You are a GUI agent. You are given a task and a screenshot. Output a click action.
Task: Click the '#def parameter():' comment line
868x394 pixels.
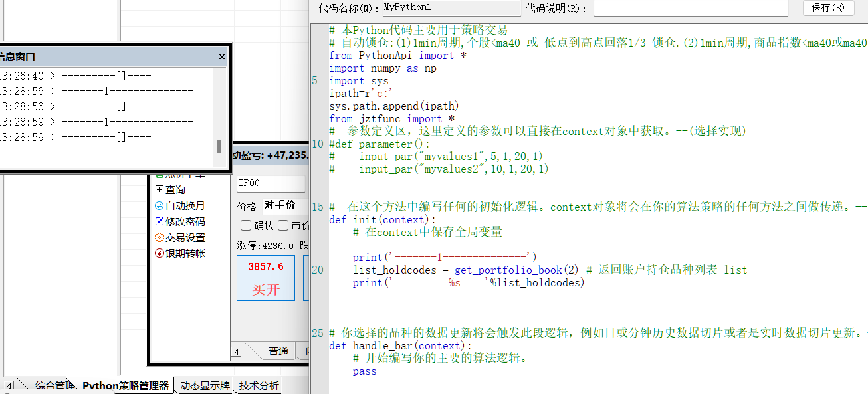pos(380,144)
